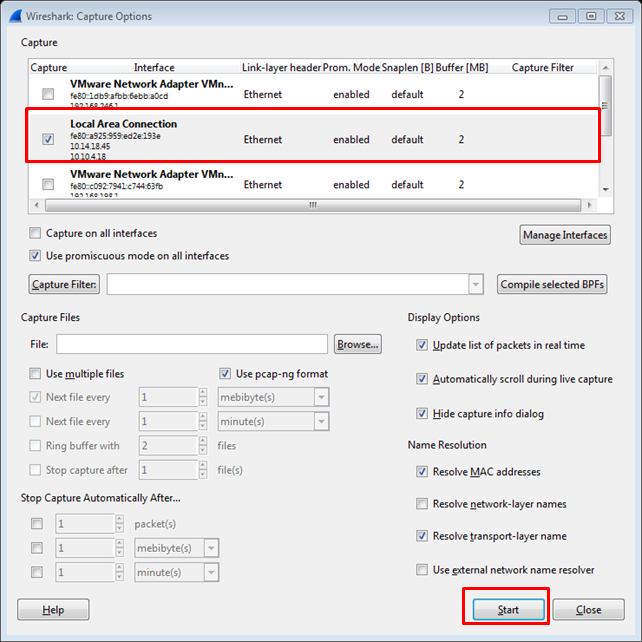Click the capture File path field
Viewport: 642px width, 642px height.
(x=192, y=344)
